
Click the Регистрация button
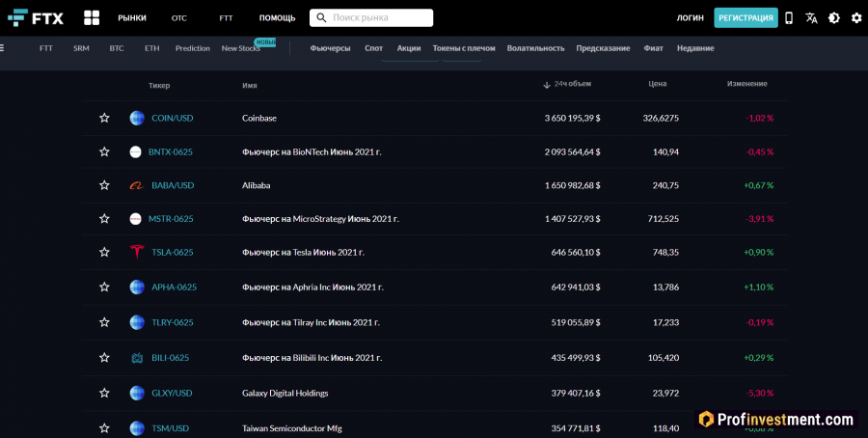(746, 17)
